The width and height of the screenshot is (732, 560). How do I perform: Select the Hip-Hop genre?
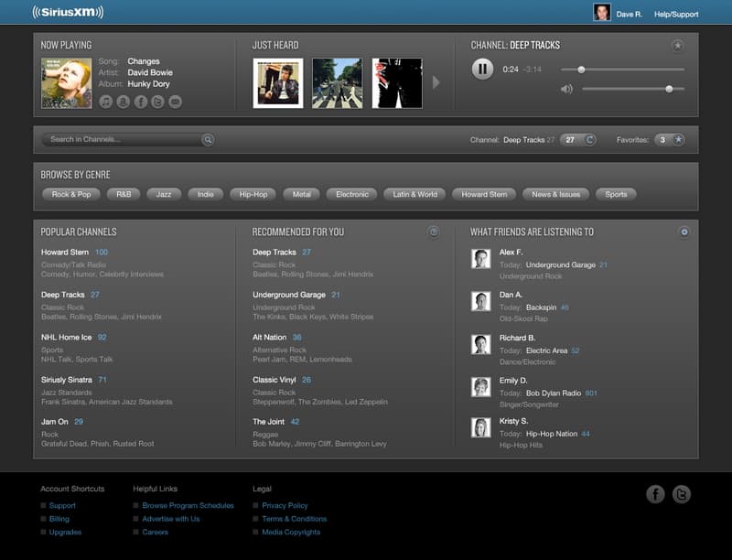pos(254,194)
